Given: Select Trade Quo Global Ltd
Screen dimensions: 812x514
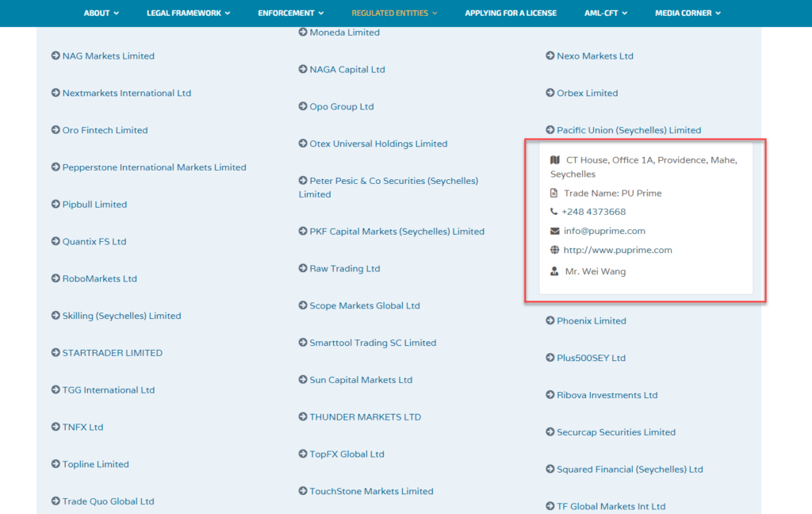Looking at the screenshot, I should point(108,501).
